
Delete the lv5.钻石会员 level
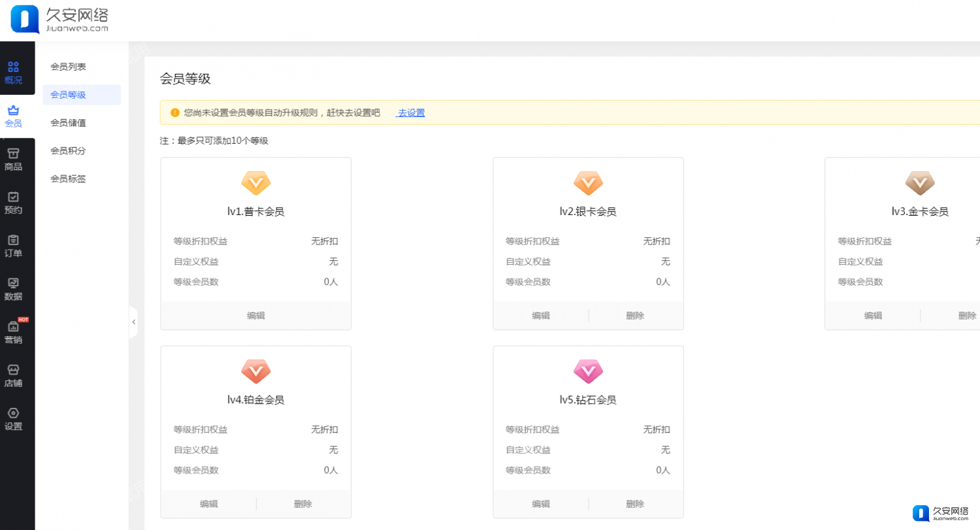click(634, 504)
